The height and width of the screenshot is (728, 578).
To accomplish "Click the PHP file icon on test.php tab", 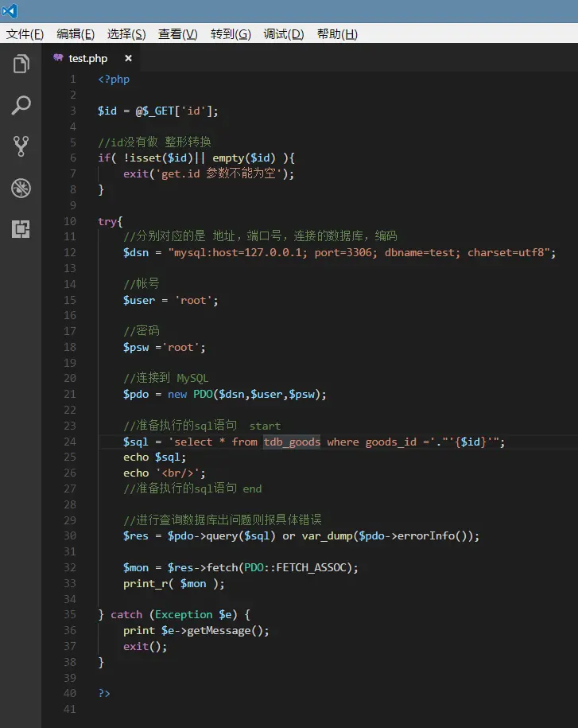I will (58, 58).
